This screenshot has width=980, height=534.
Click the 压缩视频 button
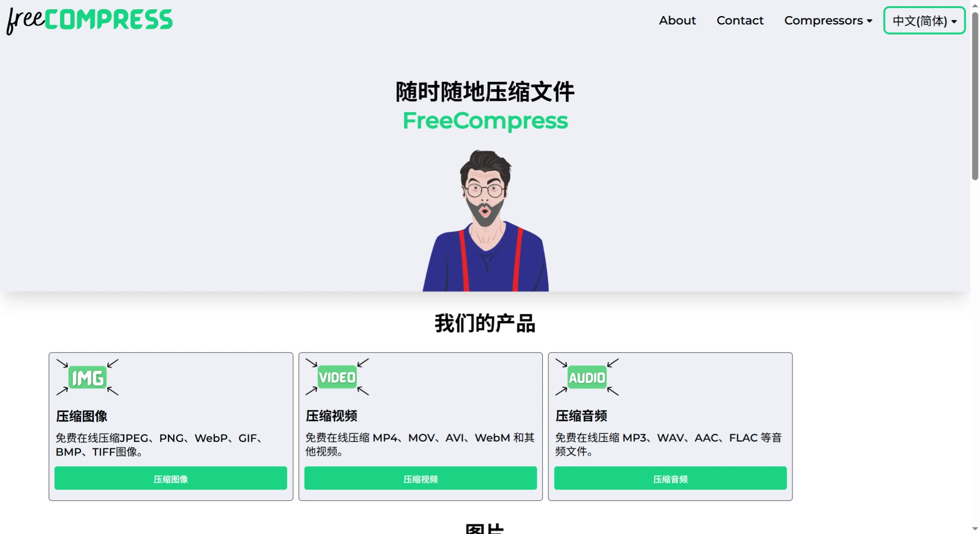point(420,478)
